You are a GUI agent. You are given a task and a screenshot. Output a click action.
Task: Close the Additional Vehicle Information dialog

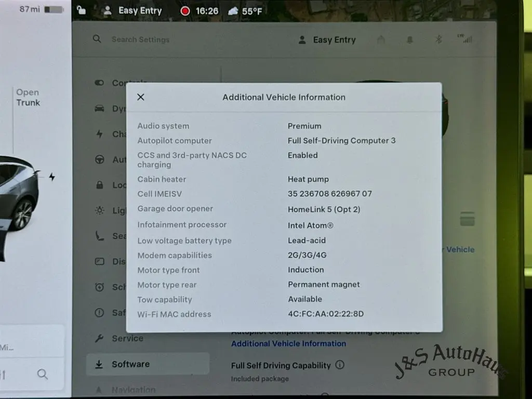tap(140, 97)
